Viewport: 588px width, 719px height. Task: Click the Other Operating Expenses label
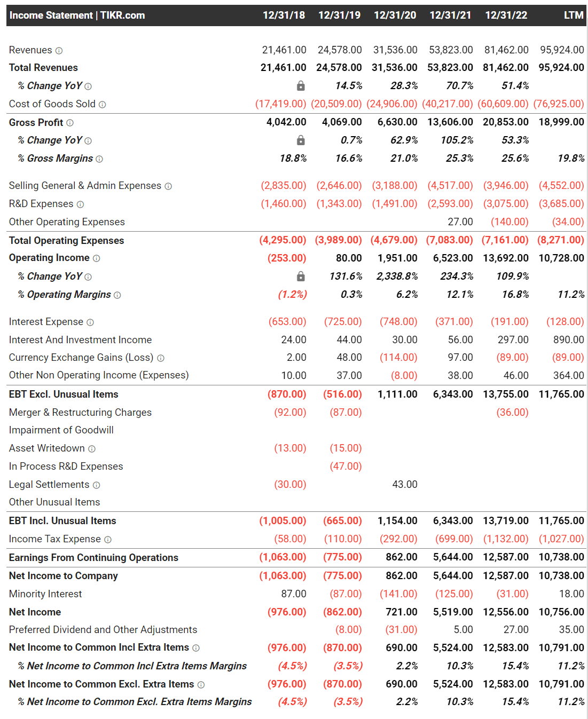point(67,222)
